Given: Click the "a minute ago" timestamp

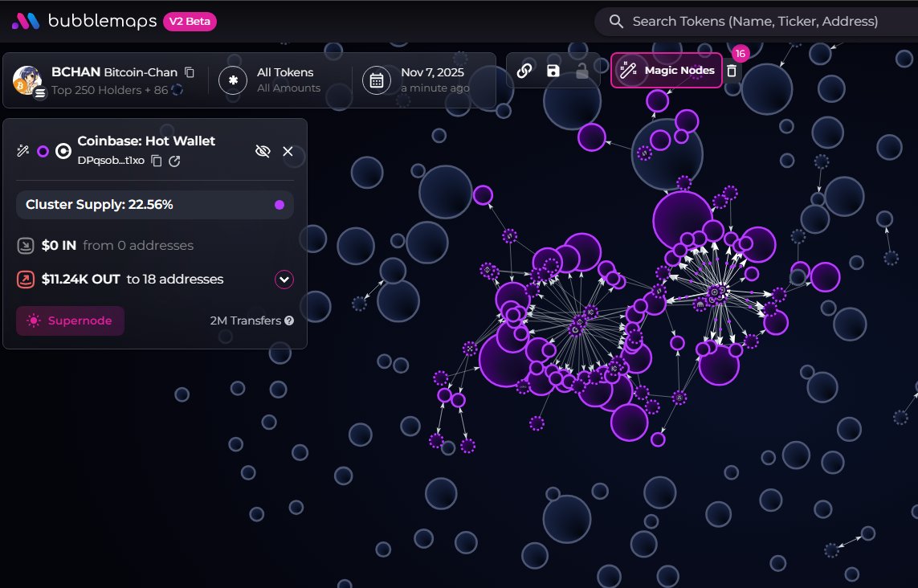Looking at the screenshot, I should pos(435,88).
